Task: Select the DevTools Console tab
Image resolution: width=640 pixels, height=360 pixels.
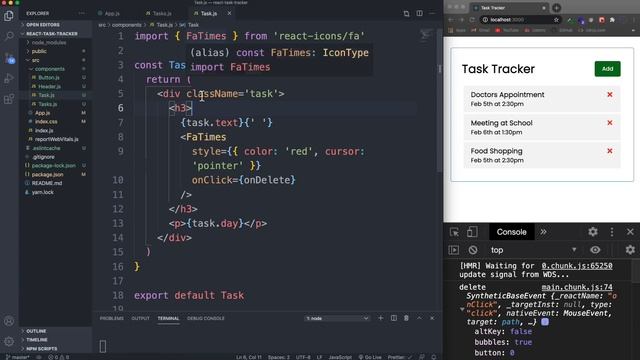Action: [511, 232]
